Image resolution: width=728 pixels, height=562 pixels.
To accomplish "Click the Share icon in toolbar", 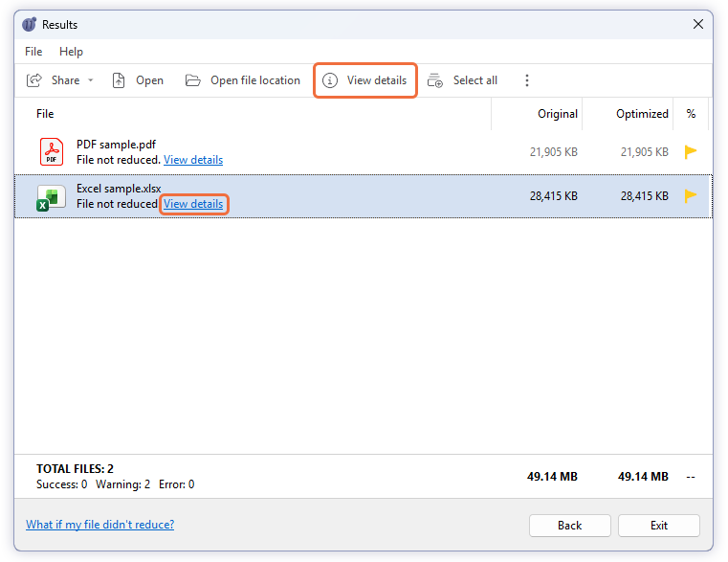I will [x=33, y=80].
